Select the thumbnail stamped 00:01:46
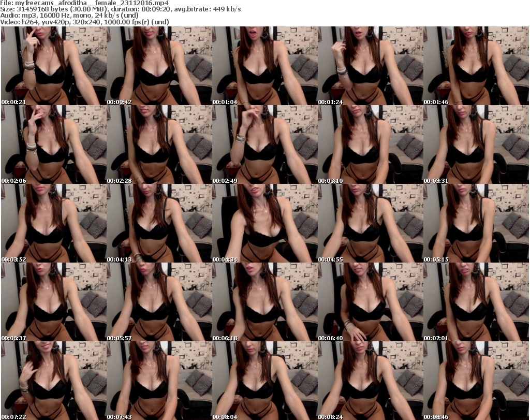The height and width of the screenshot is (420, 530). 476,66
